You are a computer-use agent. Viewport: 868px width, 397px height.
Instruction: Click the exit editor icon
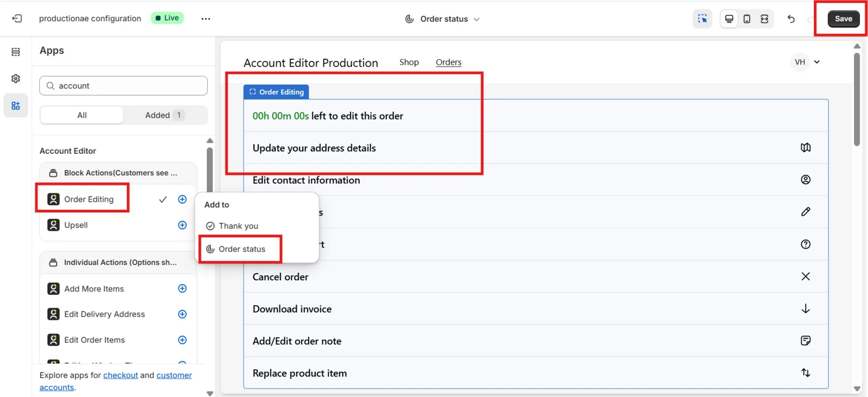pos(17,18)
